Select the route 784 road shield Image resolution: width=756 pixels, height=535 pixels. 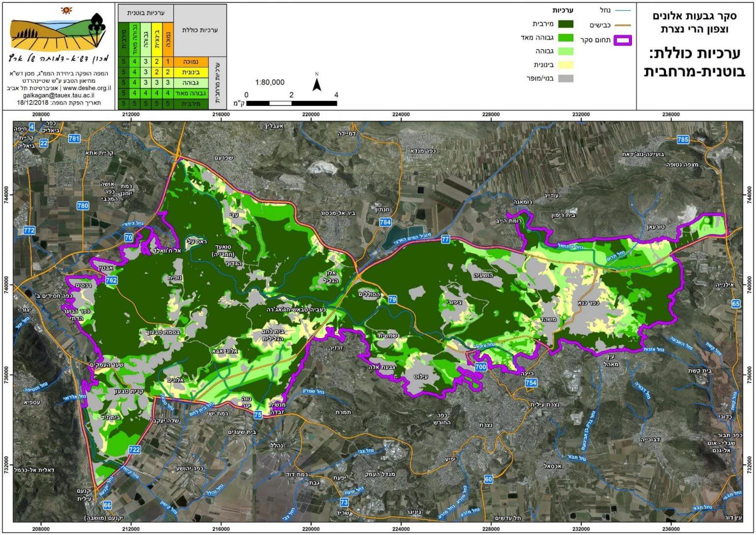click(385, 222)
